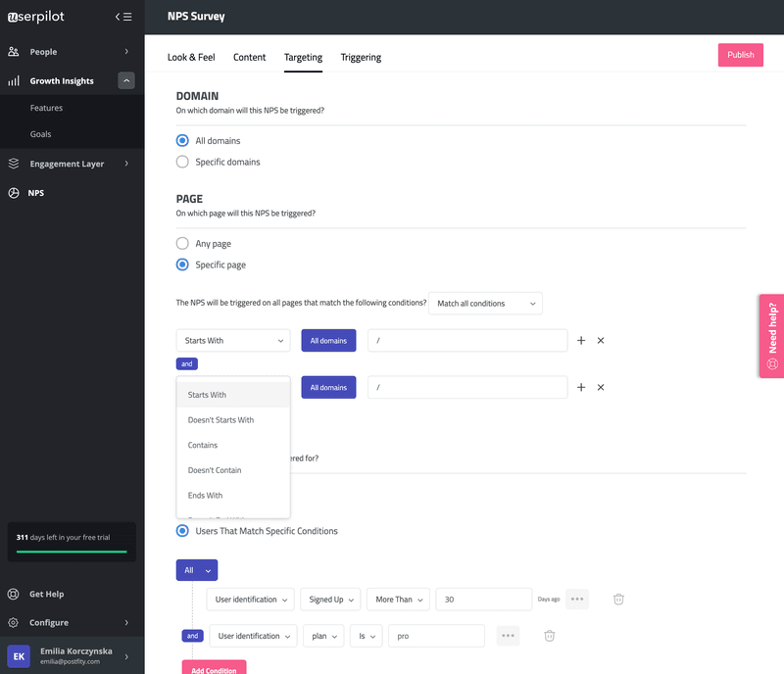Switch to the Look & Feel tab
This screenshot has width=784, height=674.
pyautogui.click(x=191, y=57)
